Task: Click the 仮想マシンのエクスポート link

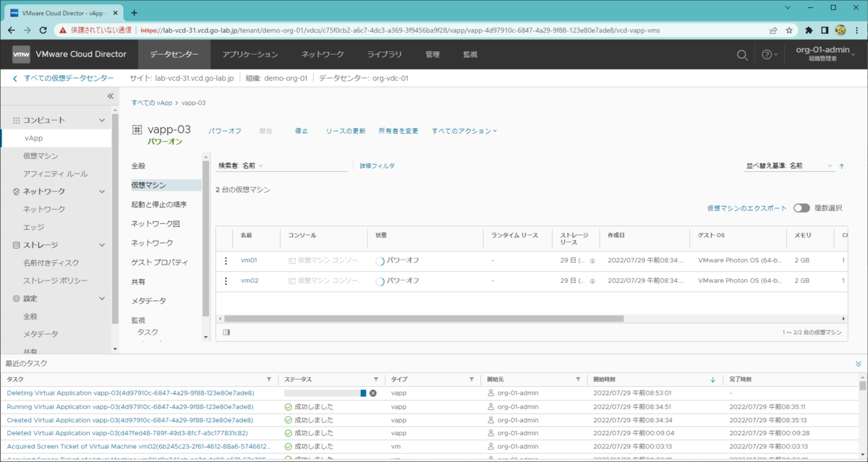Action: pos(747,208)
